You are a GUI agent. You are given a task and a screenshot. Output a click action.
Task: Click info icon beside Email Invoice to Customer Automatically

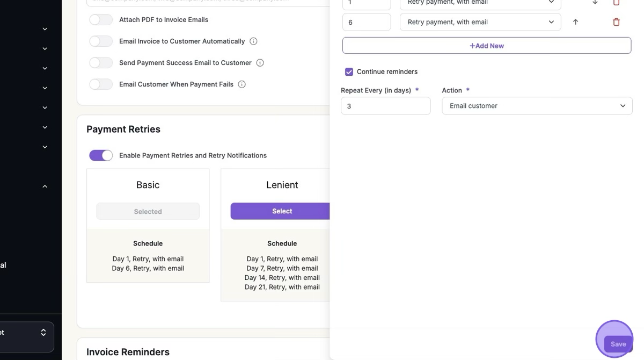point(254,41)
